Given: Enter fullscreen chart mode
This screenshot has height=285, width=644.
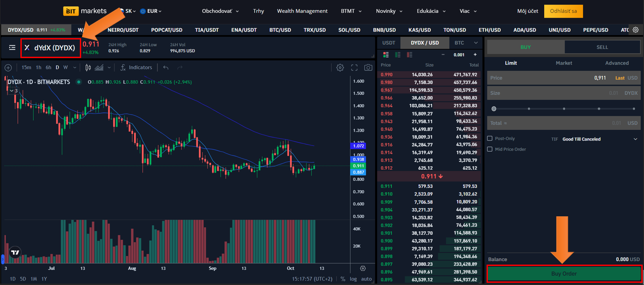Looking at the screenshot, I should click(x=354, y=68).
